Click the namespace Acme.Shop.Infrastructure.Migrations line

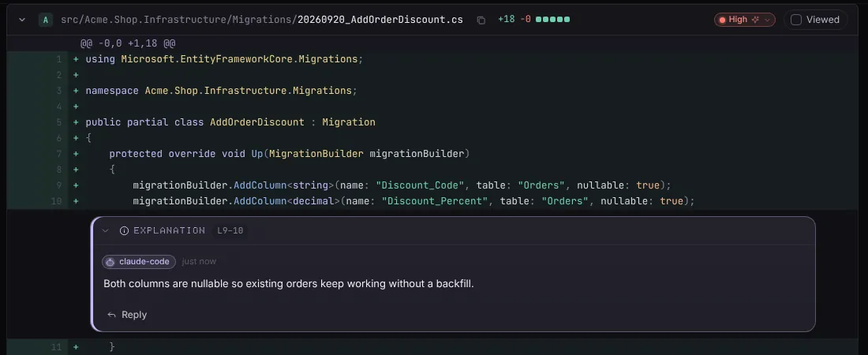222,90
